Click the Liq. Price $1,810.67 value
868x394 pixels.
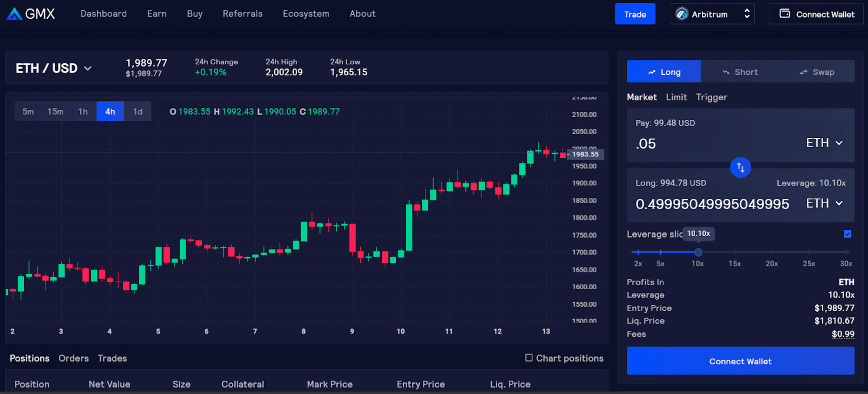coord(834,321)
